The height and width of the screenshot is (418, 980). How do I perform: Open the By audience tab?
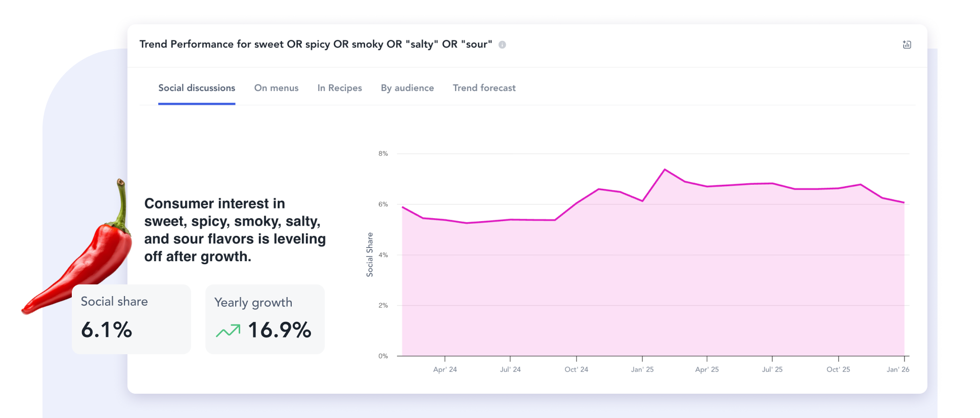tap(407, 88)
